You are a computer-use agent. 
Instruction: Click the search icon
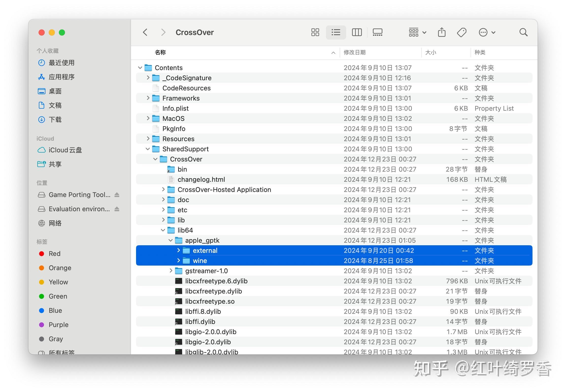point(523,32)
